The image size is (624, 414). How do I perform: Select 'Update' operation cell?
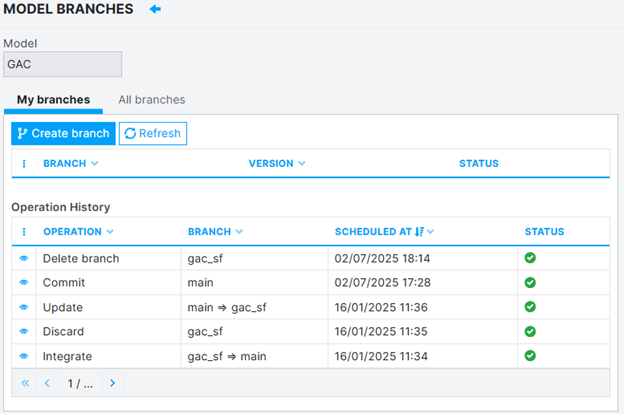(x=108, y=307)
